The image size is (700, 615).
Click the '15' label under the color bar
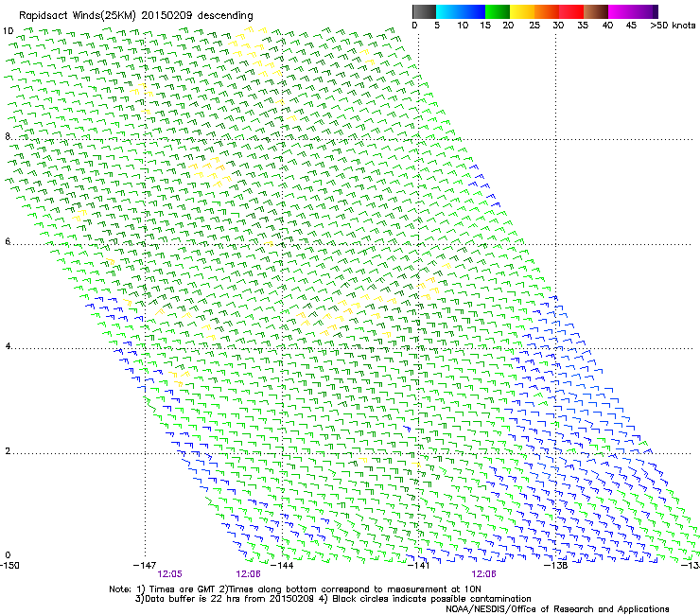(485, 26)
